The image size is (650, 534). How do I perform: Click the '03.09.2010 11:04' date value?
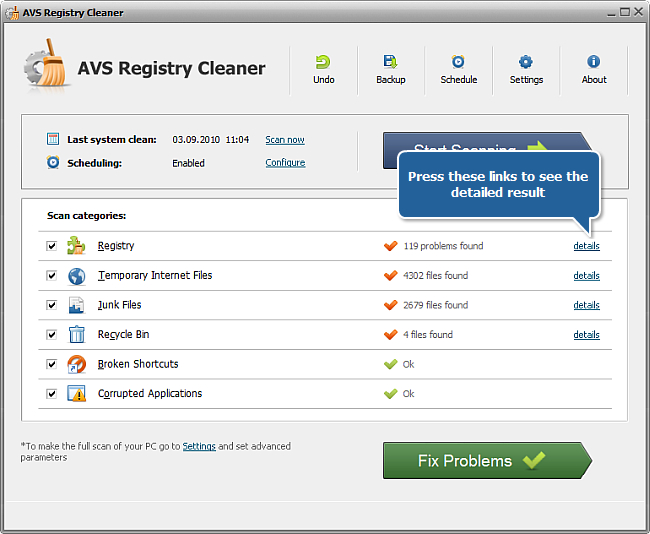coord(211,140)
